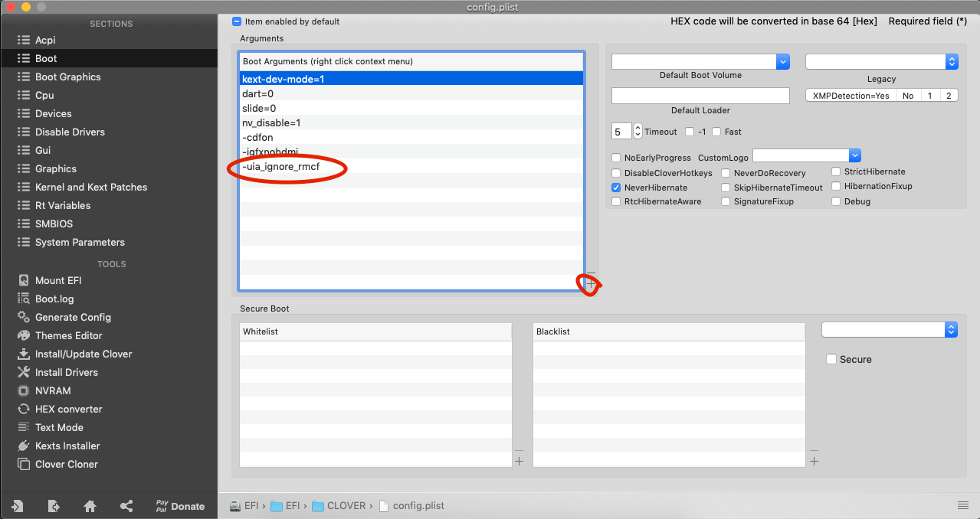Select the kext-dev-mode=1 boot argument
Screen dimensions: 980x519
(411, 79)
